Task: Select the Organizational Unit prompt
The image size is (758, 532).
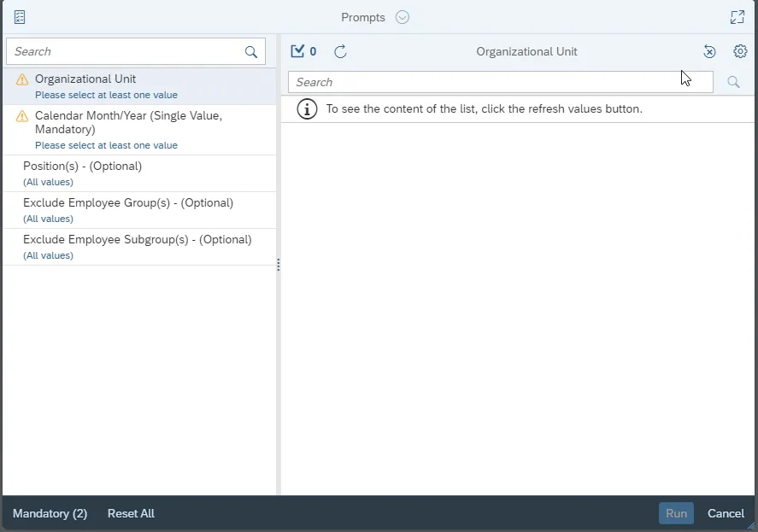Action: [x=85, y=79]
